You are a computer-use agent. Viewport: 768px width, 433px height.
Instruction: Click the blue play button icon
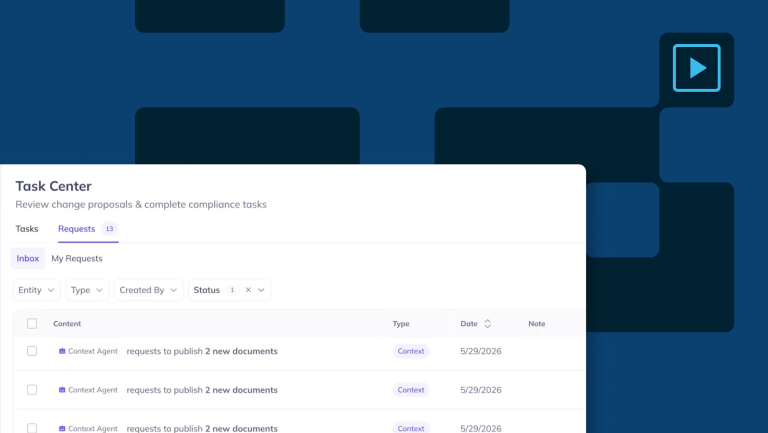(696, 68)
